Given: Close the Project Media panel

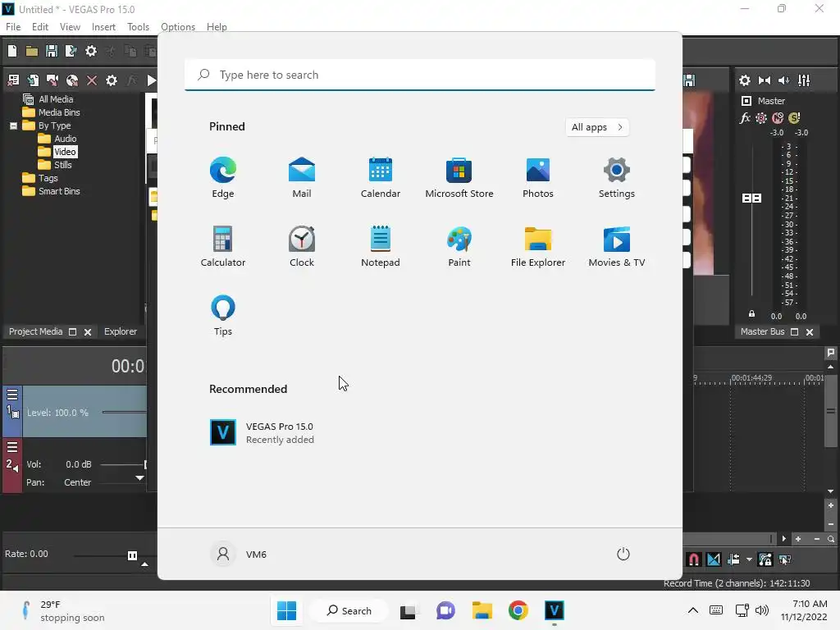Looking at the screenshot, I should [x=88, y=332].
